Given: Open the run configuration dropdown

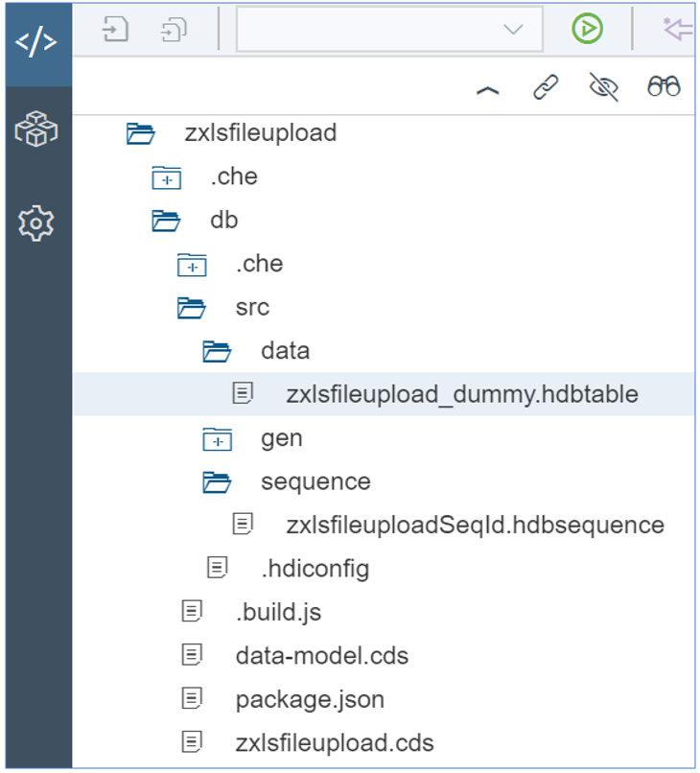Looking at the screenshot, I should coord(389,29).
